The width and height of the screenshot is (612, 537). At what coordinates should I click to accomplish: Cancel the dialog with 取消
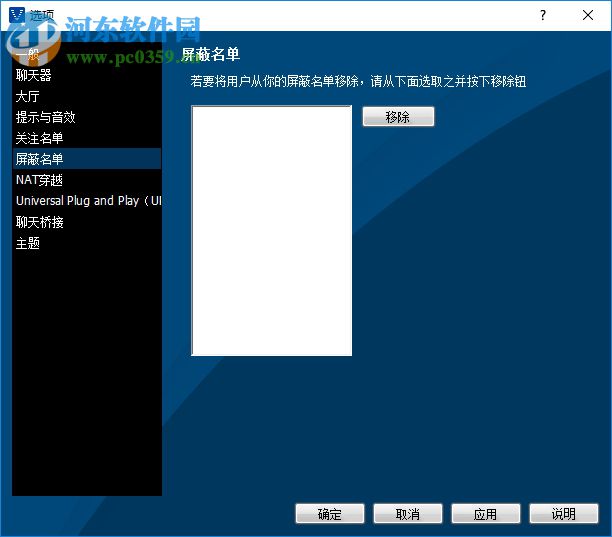coord(408,514)
